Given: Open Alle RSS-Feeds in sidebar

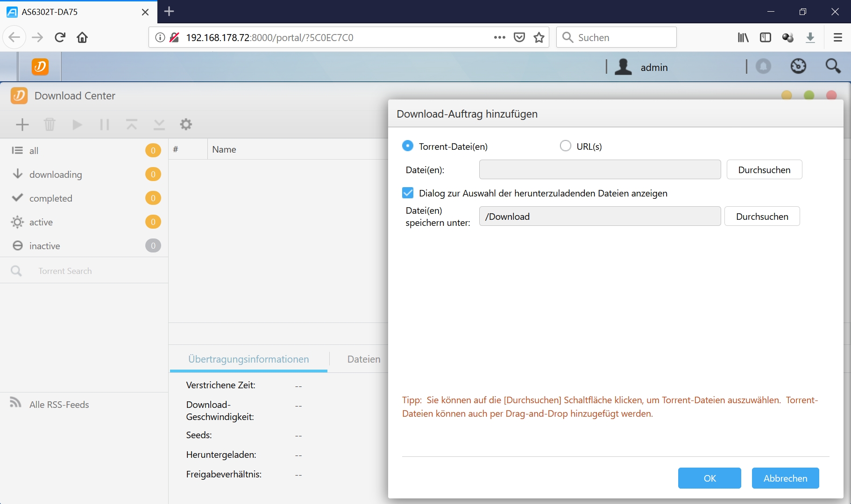Looking at the screenshot, I should point(59,405).
